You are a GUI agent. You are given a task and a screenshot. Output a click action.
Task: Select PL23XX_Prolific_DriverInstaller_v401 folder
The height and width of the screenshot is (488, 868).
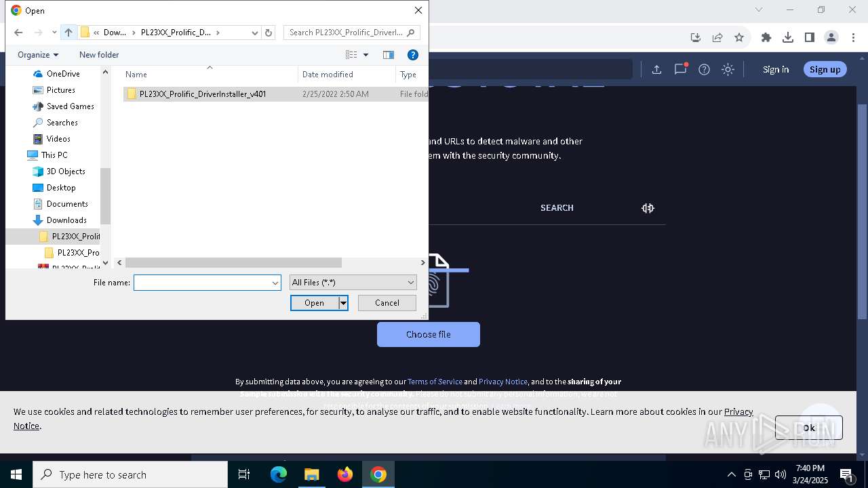[x=202, y=94]
